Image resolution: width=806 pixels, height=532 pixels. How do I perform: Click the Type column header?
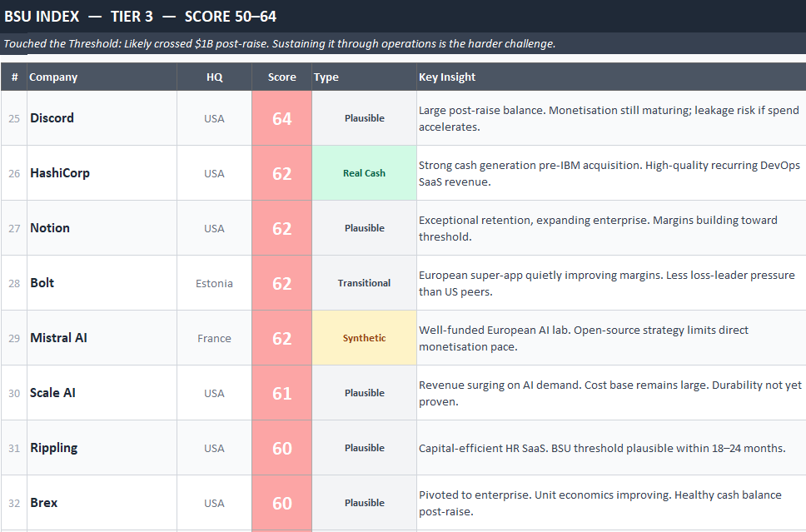[x=364, y=77]
